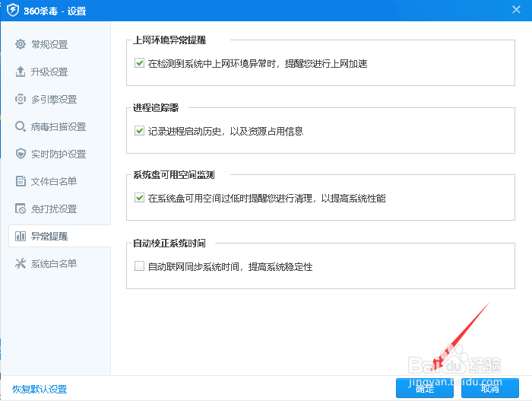Click the tools icon beside 系统白名单
The width and height of the screenshot is (532, 401).
point(21,263)
